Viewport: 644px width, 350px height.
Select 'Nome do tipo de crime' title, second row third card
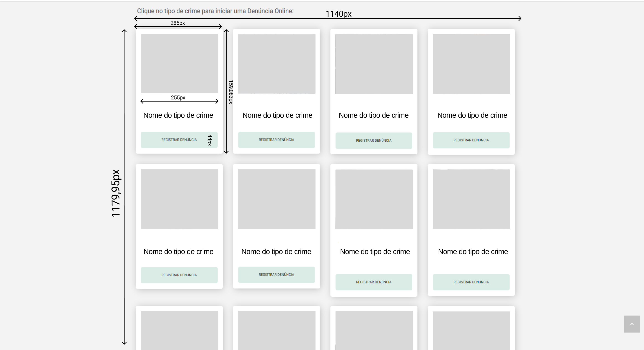point(375,251)
